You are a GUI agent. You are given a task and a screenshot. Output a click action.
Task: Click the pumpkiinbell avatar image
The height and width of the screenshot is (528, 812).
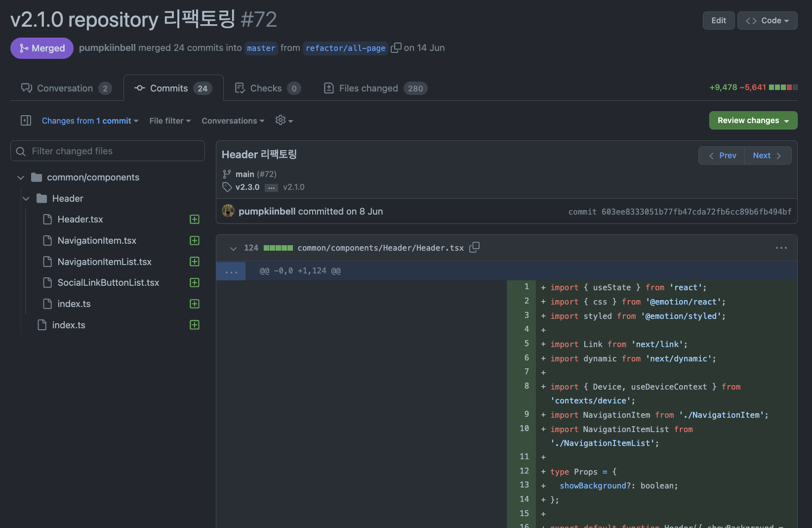coord(228,211)
